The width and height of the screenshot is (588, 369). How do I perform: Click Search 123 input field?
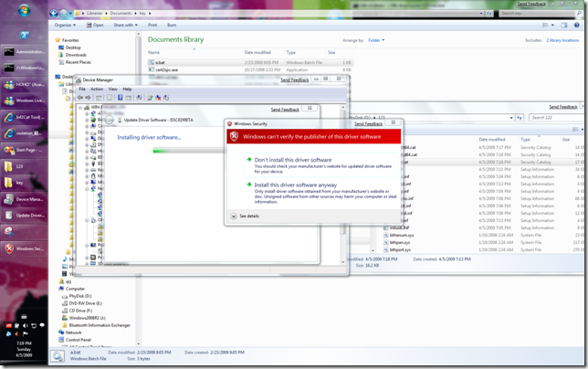coord(557,118)
